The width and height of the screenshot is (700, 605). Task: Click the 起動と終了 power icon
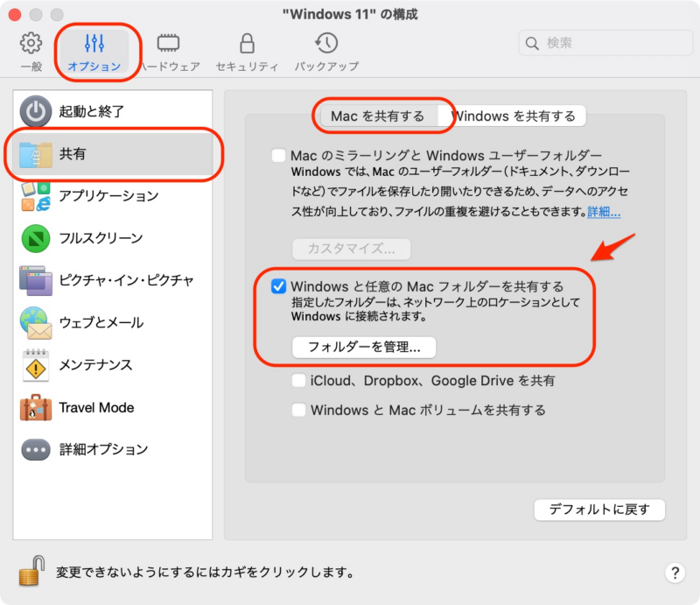pyautogui.click(x=36, y=111)
